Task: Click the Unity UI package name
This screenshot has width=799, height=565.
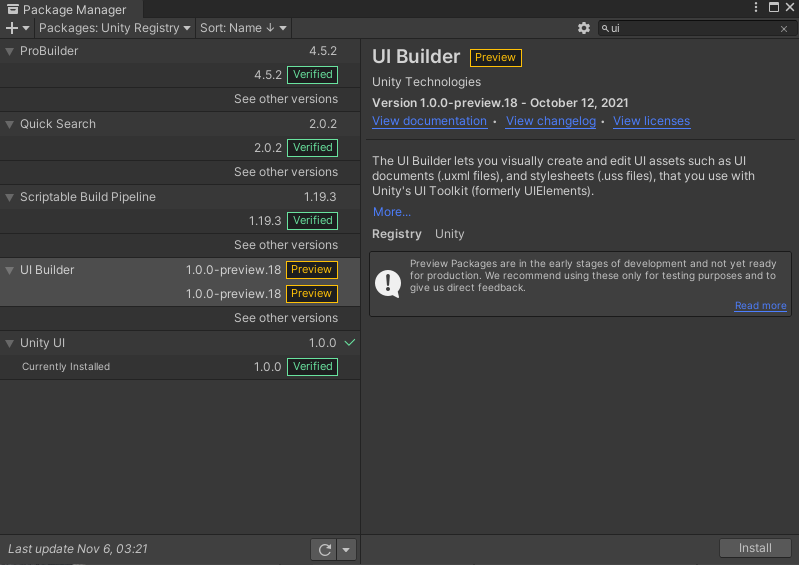Action: coord(42,343)
